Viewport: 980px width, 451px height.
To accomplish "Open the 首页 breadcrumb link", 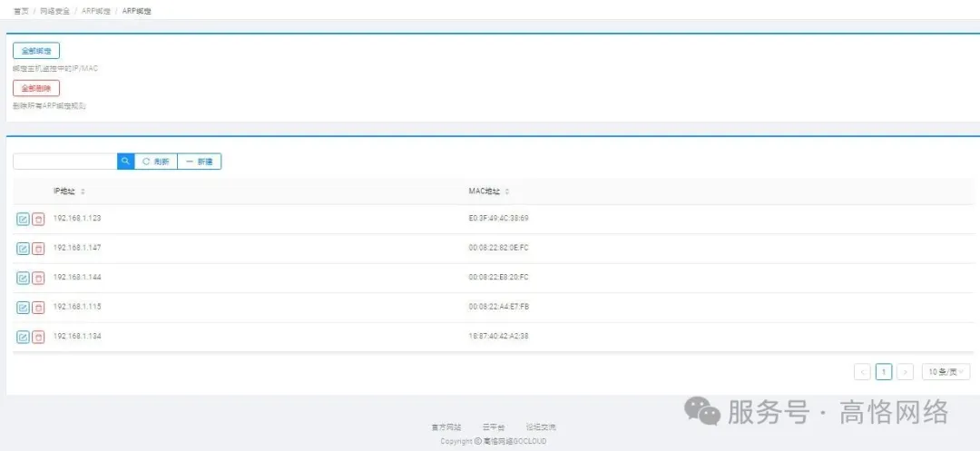I will coord(21,11).
